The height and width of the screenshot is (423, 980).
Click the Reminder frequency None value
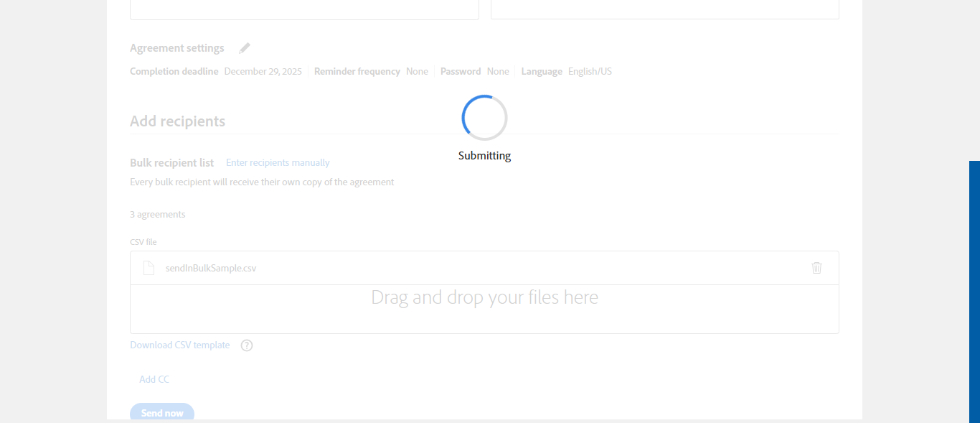click(x=417, y=71)
